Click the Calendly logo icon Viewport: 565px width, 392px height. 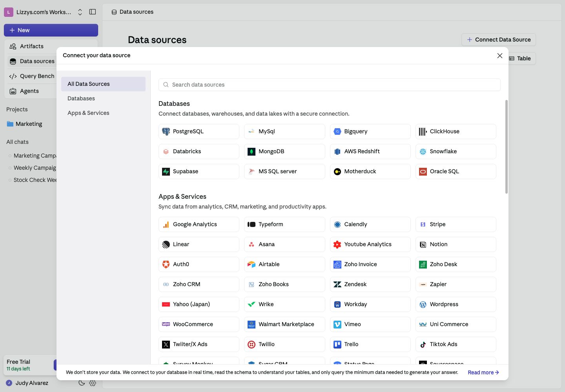coord(337,225)
